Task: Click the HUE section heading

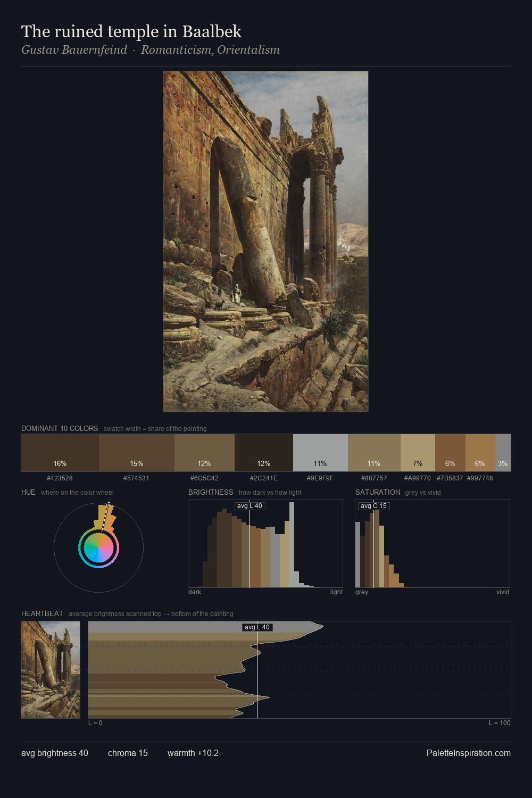Action: pyautogui.click(x=28, y=492)
